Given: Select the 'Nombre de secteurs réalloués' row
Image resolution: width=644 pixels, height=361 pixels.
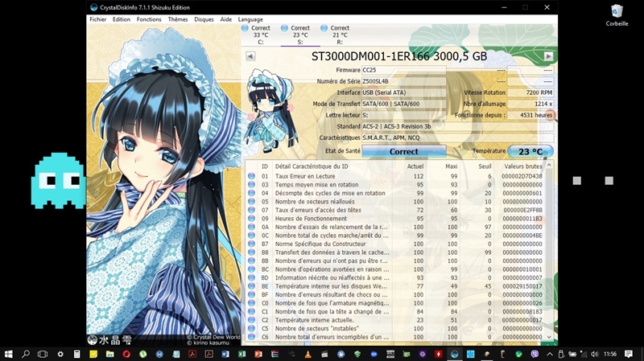Looking at the screenshot, I should click(x=395, y=202).
